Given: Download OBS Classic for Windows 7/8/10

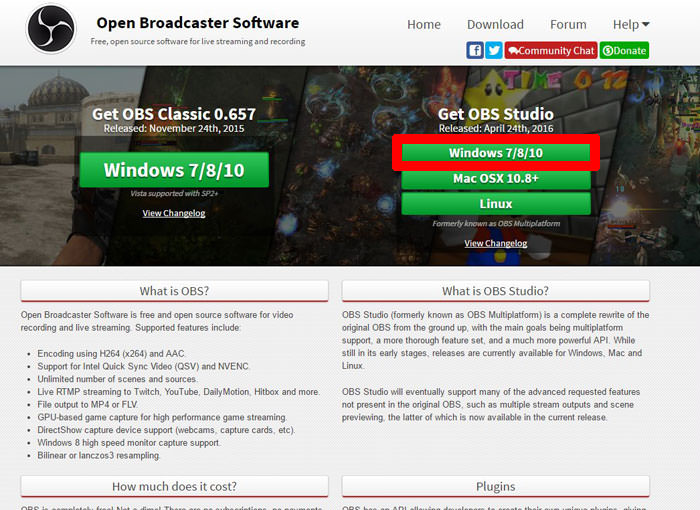Looking at the screenshot, I should pyautogui.click(x=174, y=170).
